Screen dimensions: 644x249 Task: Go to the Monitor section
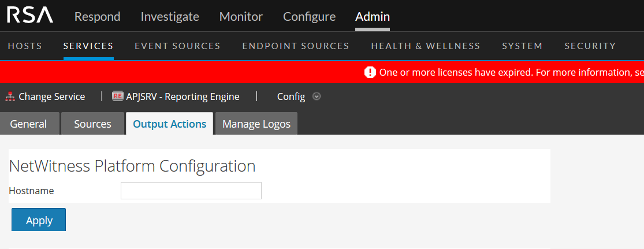point(241,17)
